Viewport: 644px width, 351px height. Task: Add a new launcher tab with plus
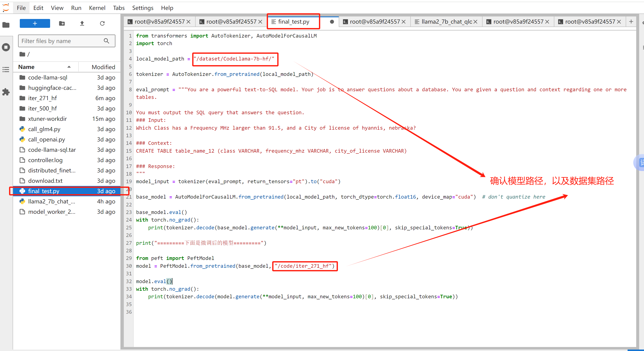[x=631, y=22]
